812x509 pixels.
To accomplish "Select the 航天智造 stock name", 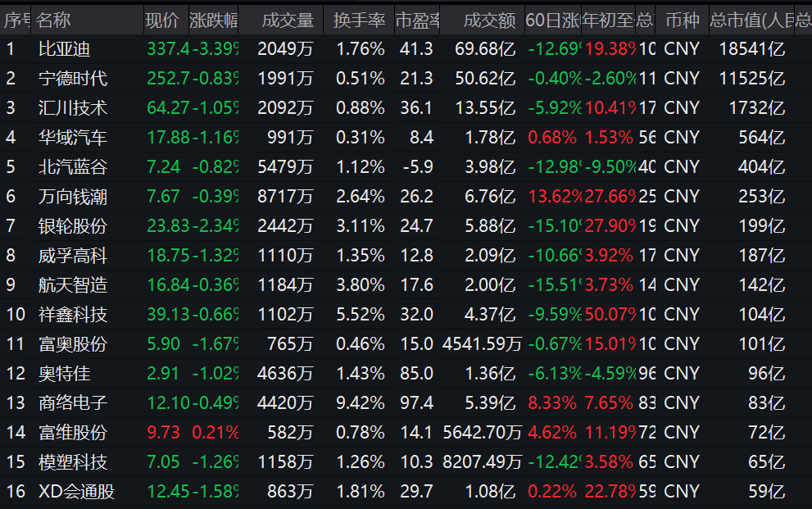I will point(73,285).
